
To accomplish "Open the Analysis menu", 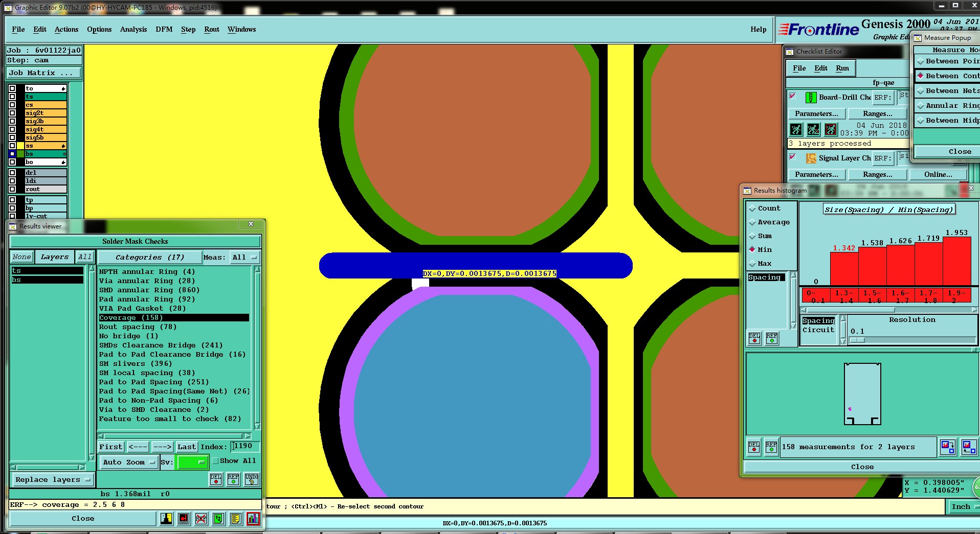I will click(133, 29).
